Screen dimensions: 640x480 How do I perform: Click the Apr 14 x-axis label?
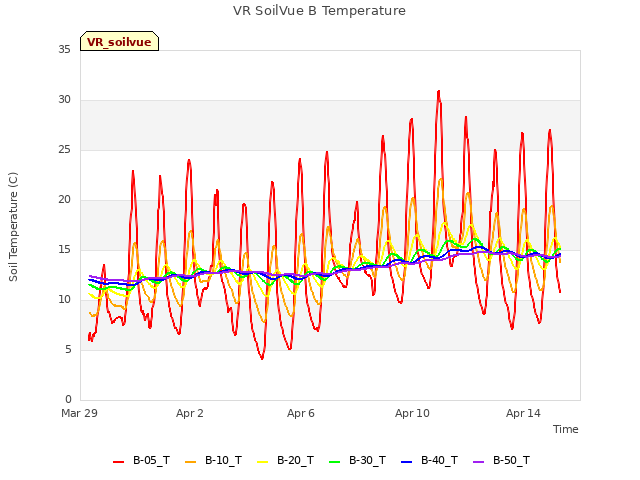click(523, 413)
